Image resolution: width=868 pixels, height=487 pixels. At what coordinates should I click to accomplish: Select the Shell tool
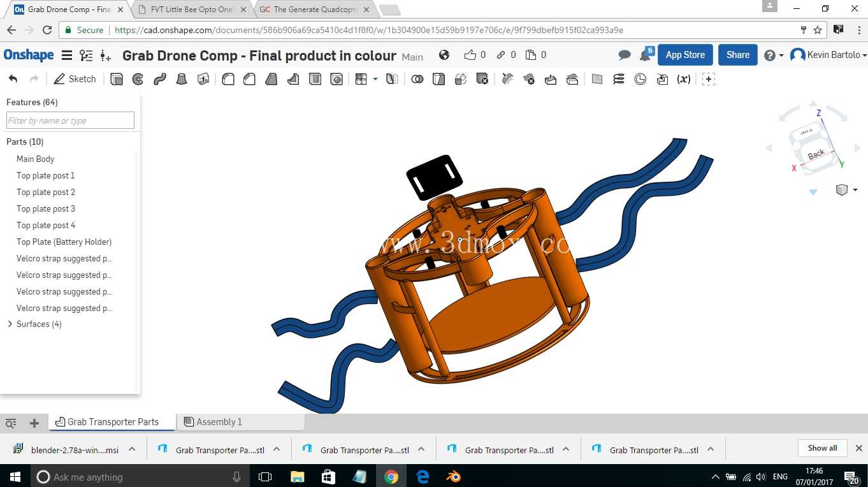pos(315,79)
